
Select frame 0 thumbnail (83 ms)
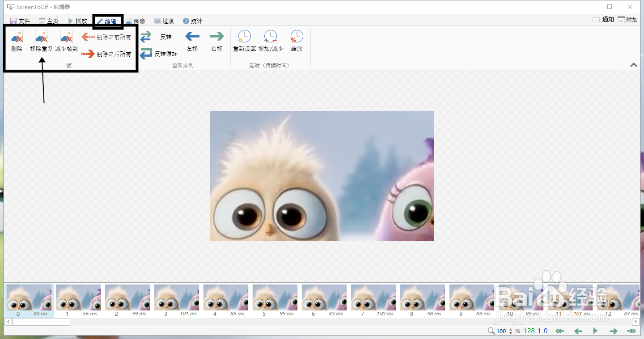[x=29, y=301]
